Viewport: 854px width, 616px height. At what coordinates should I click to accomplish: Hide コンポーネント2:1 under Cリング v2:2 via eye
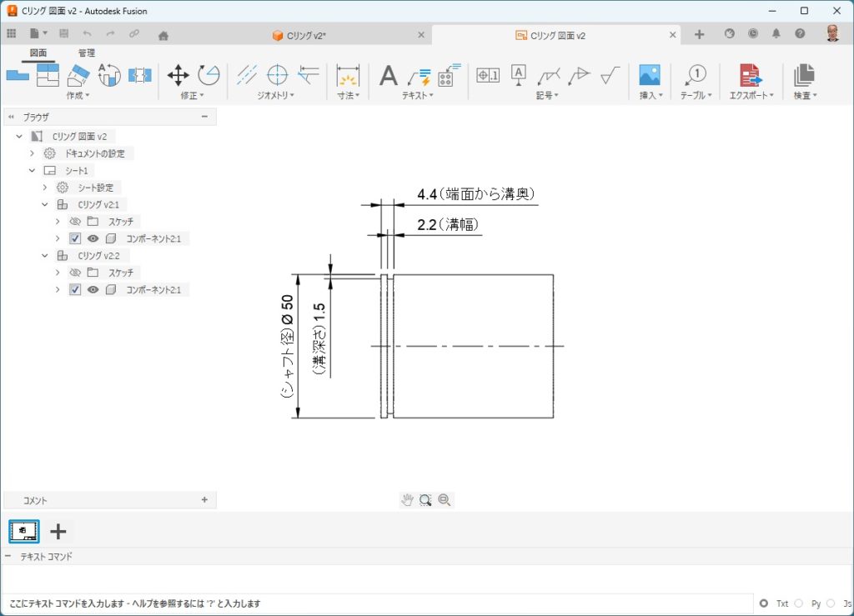[x=93, y=289]
